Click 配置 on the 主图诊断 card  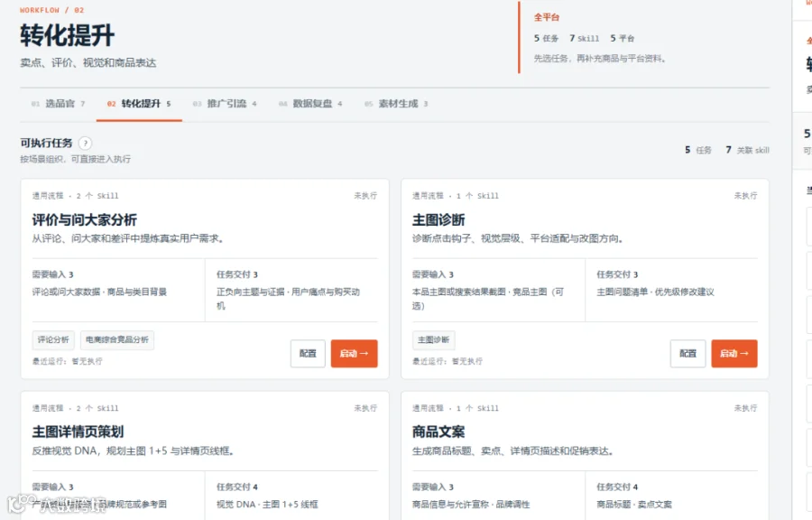687,353
